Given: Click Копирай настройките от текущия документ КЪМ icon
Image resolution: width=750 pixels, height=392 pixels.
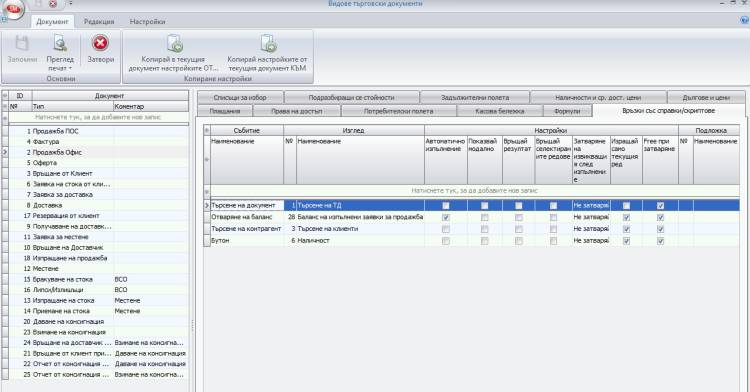Looking at the screenshot, I should point(268,44).
